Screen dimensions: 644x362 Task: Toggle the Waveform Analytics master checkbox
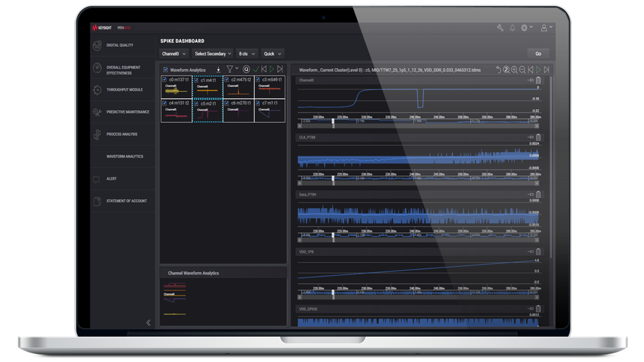click(165, 70)
